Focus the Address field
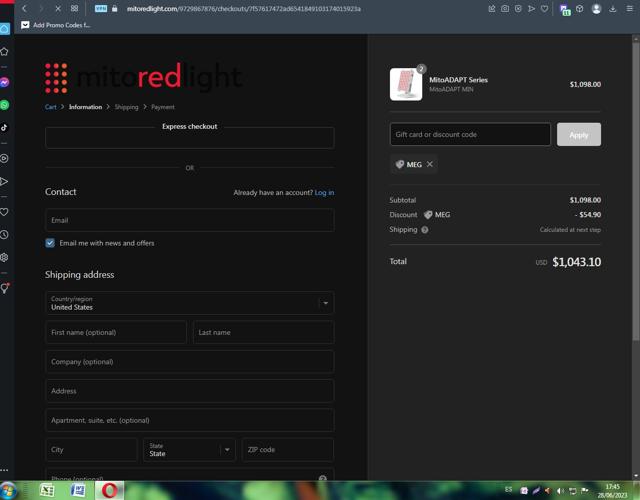This screenshot has height=500, width=640. pyautogui.click(x=190, y=391)
